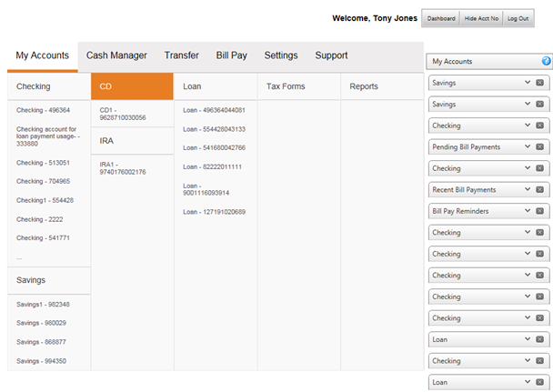Click the Dashboard button
The image size is (553, 392).
coord(441,18)
